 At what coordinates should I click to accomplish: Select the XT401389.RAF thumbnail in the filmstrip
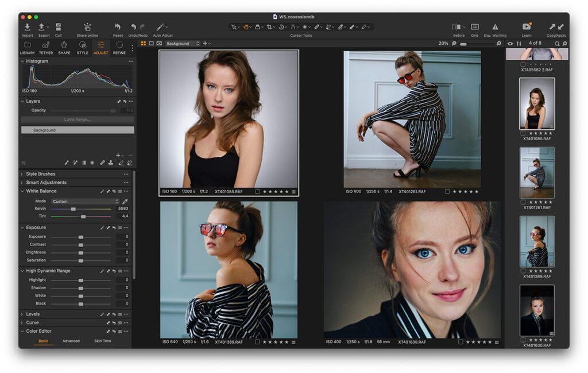pyautogui.click(x=537, y=241)
